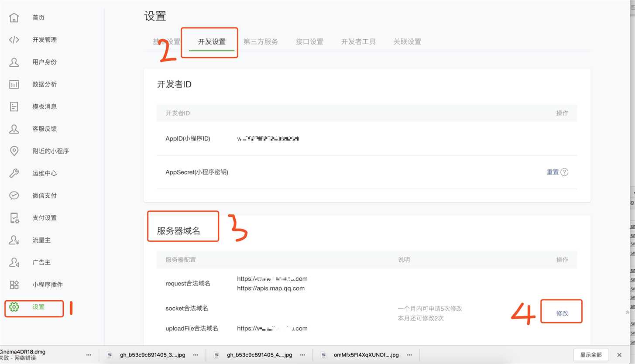This screenshot has height=364, width=635.
Task: Click the yuan person icon for 流量主
Action: [x=14, y=240]
